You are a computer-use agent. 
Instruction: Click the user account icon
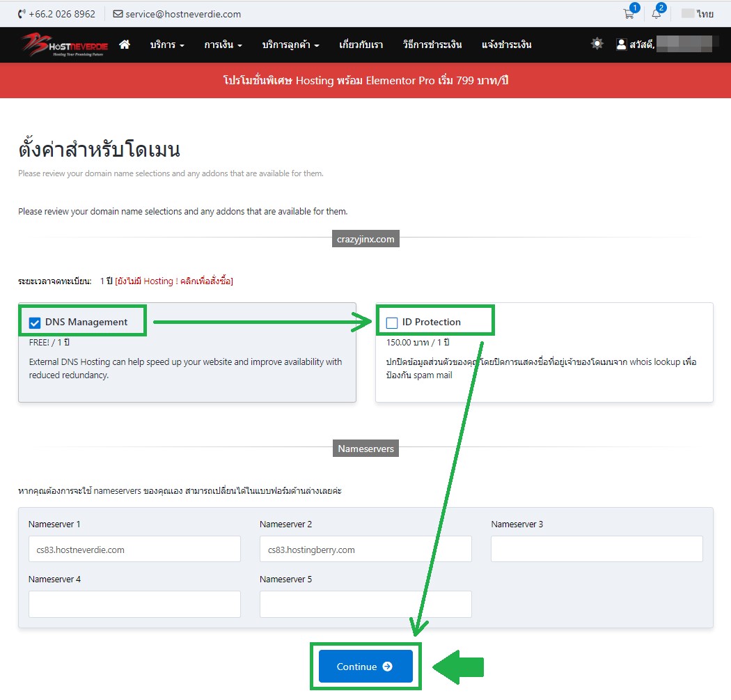[621, 45]
